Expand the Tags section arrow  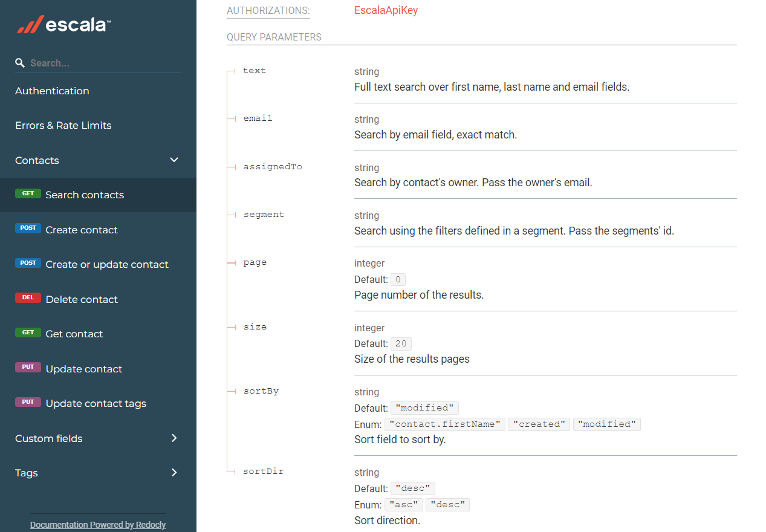coord(174,473)
